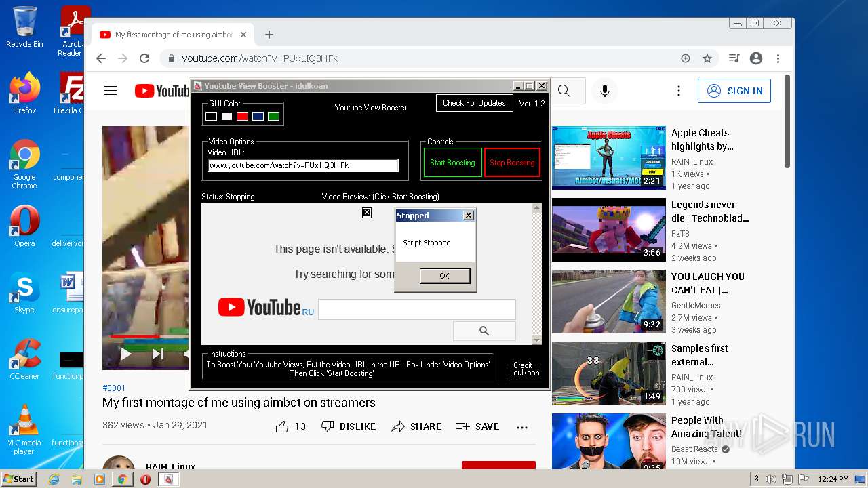Viewport: 868px width, 488px height.
Task: Select the black GUI color swatch
Action: tap(211, 117)
